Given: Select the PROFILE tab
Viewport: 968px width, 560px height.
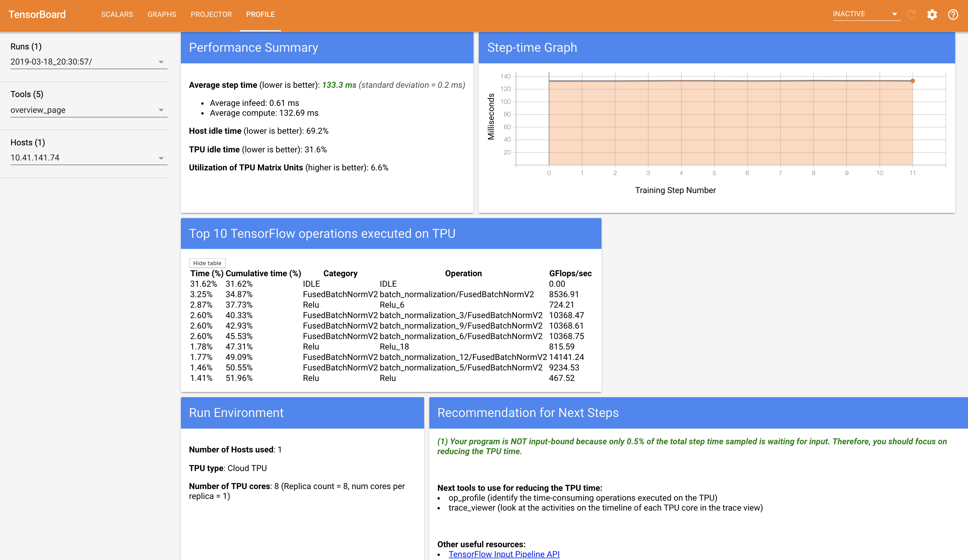Looking at the screenshot, I should click(x=260, y=15).
